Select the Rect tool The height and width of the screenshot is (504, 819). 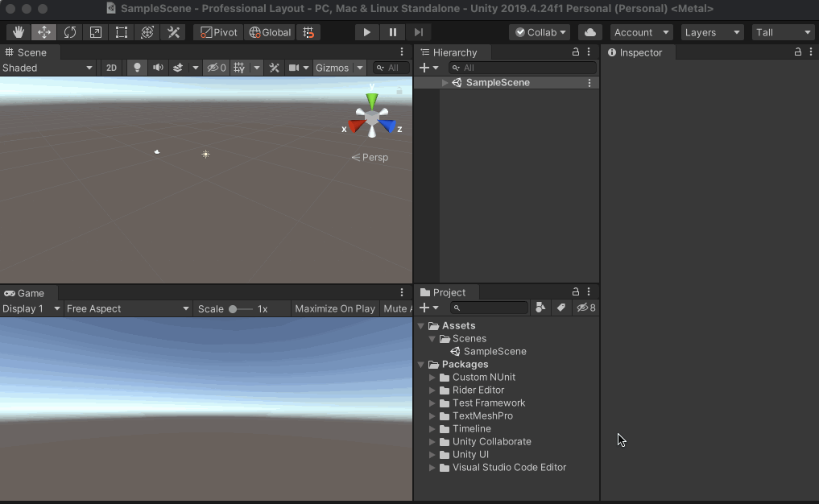[x=121, y=32]
